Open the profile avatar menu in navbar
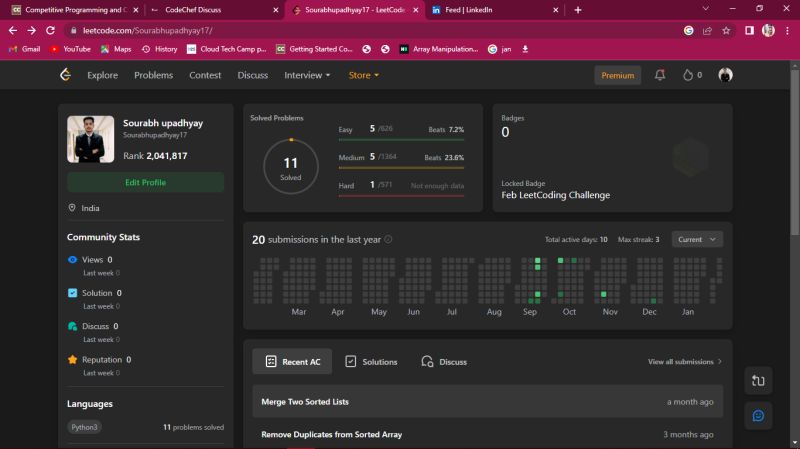800x449 pixels. pyautogui.click(x=725, y=75)
